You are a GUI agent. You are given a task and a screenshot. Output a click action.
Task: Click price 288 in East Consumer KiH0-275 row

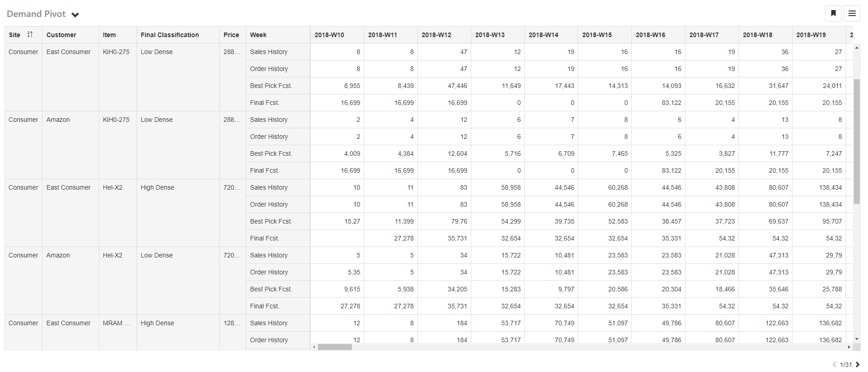(x=232, y=52)
